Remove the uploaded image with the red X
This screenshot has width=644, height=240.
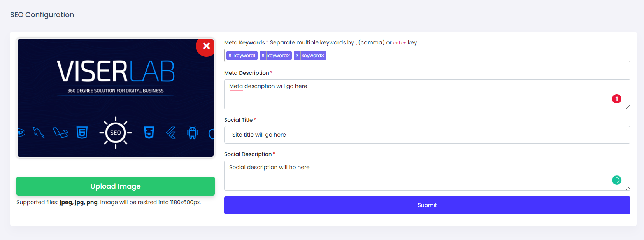click(x=206, y=46)
